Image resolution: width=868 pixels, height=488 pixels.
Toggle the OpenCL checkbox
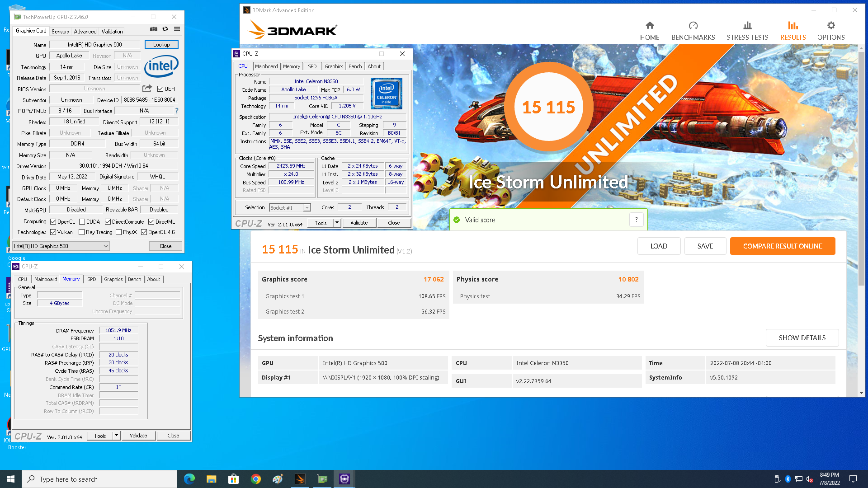point(53,222)
